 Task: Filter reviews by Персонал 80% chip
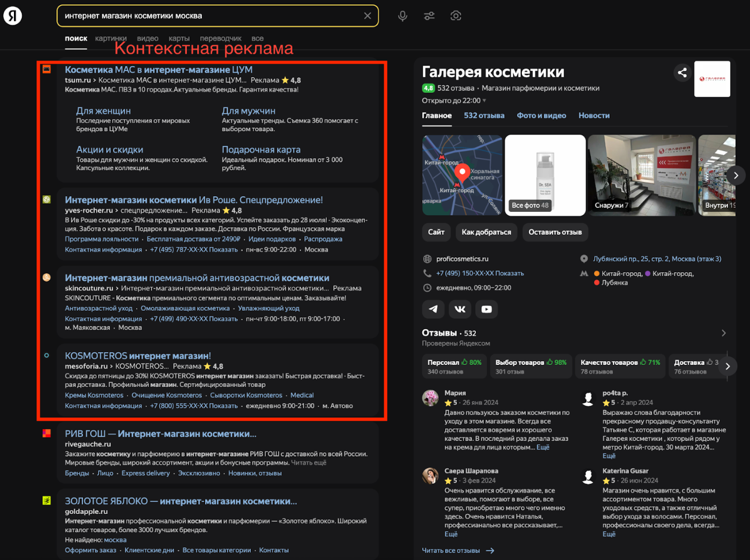(454, 366)
